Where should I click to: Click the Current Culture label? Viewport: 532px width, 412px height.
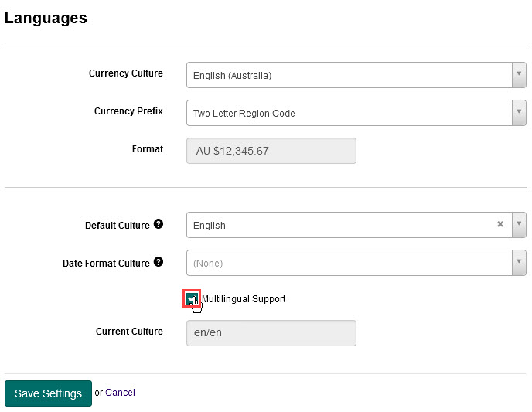129,332
